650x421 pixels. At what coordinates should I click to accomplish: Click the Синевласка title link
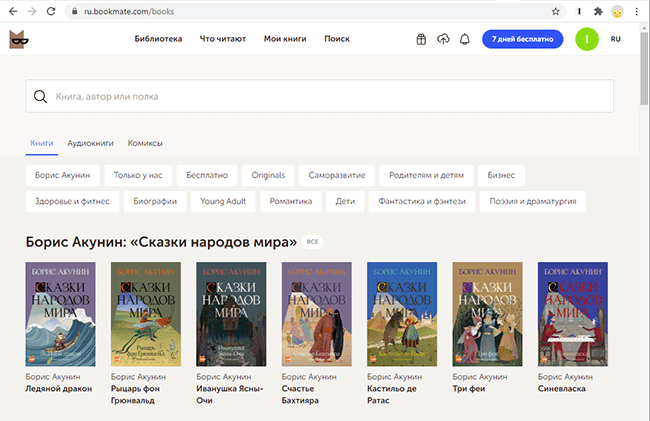pyautogui.click(x=562, y=389)
